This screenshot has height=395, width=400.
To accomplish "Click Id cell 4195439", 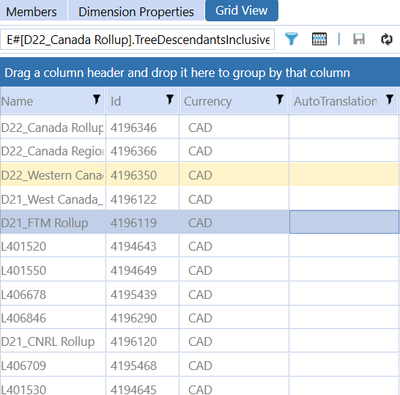I will (x=143, y=294).
